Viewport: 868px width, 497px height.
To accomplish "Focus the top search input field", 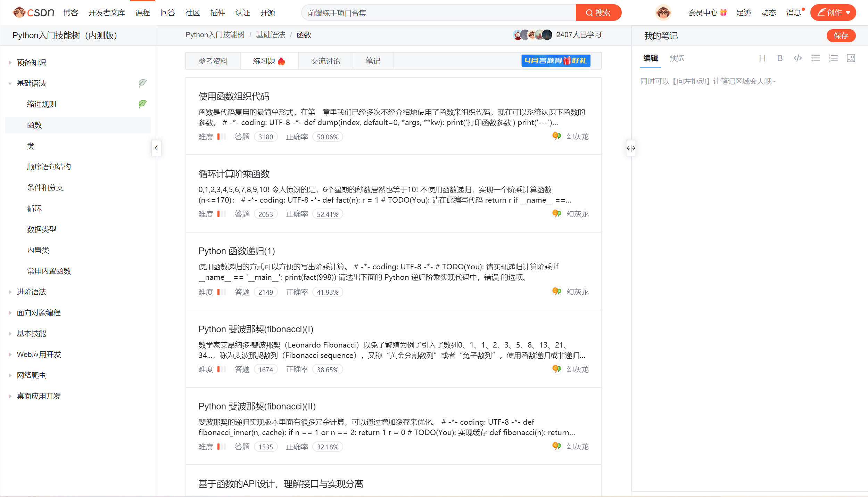I will (438, 13).
